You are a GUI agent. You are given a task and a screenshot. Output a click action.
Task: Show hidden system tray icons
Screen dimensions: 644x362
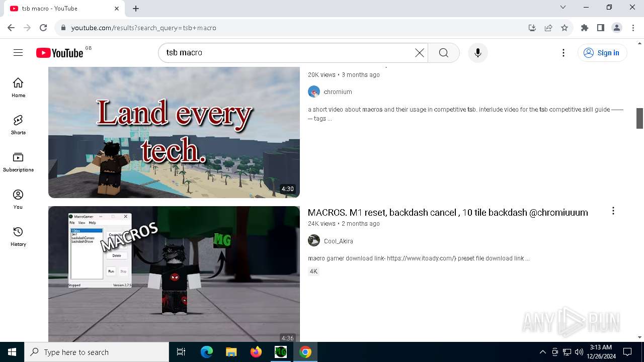[542, 352]
